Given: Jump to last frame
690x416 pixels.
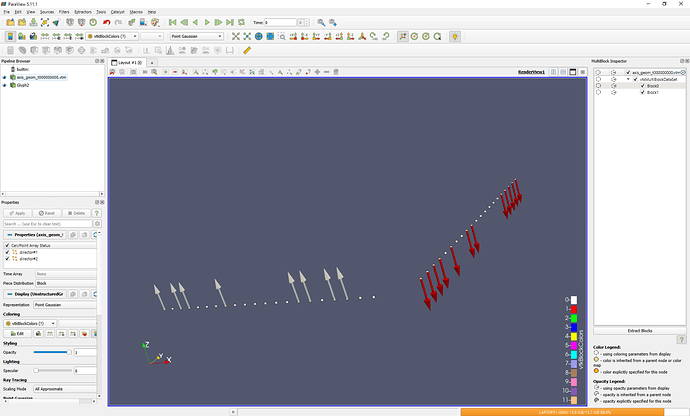Looking at the screenshot, I should (x=230, y=22).
